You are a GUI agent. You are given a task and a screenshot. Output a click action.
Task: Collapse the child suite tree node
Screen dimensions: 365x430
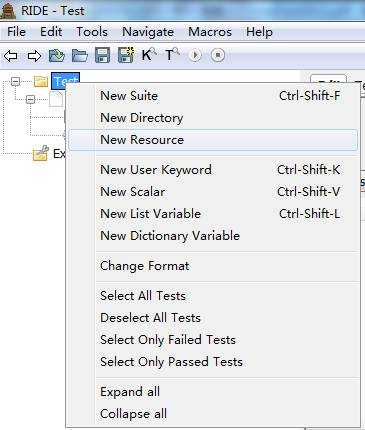[x=30, y=99]
